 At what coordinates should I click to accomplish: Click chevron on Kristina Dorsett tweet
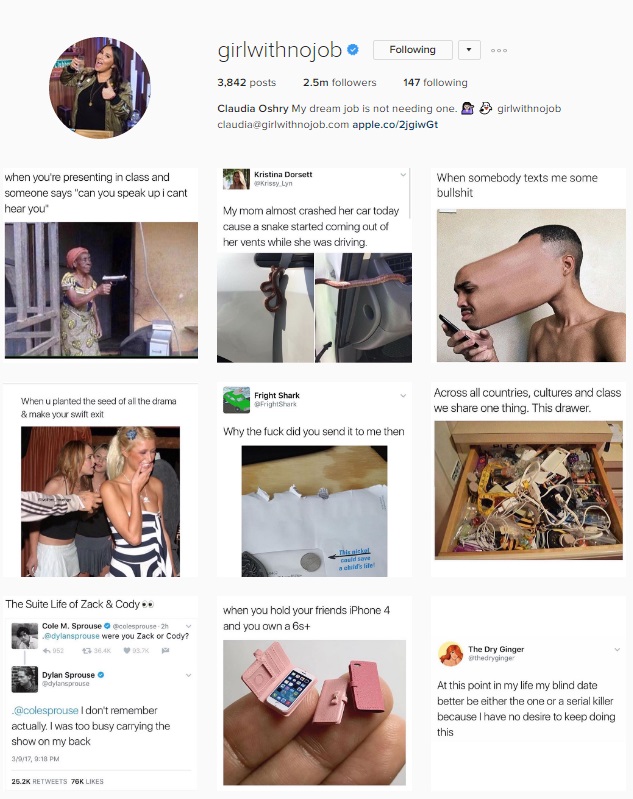coord(403,175)
